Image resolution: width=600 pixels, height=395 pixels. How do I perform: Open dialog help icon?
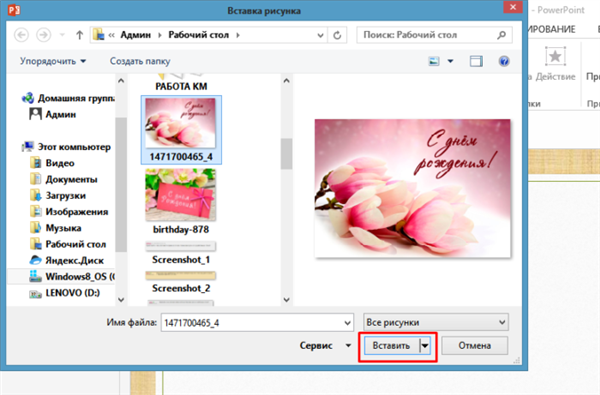tap(504, 61)
